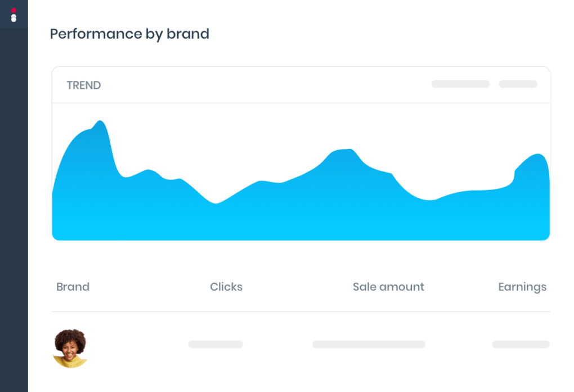Click the TREND label on the chart card
This screenshot has height=392, width=574.
tap(83, 85)
